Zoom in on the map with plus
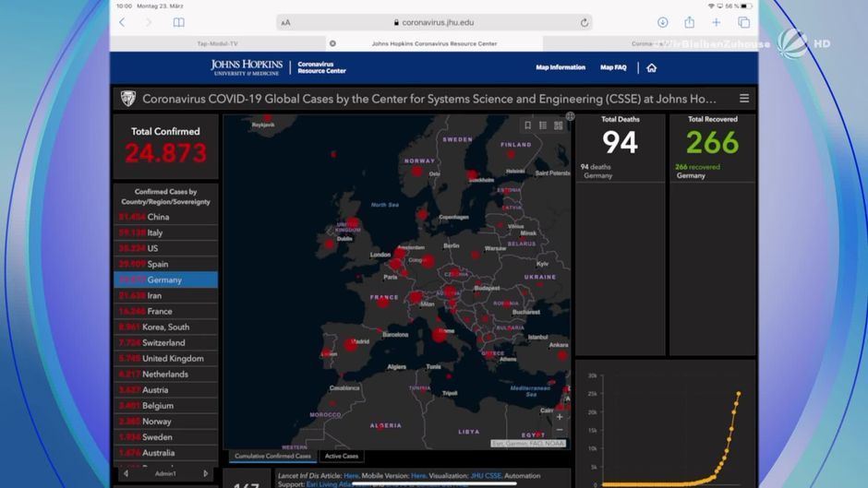Image resolution: width=868 pixels, height=488 pixels. [x=560, y=417]
